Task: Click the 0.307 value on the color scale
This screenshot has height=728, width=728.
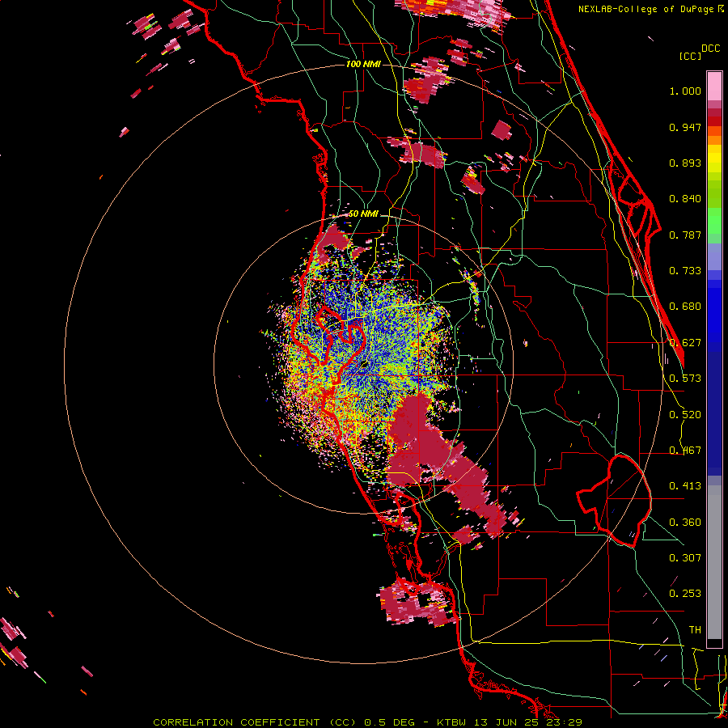Action: click(x=685, y=558)
